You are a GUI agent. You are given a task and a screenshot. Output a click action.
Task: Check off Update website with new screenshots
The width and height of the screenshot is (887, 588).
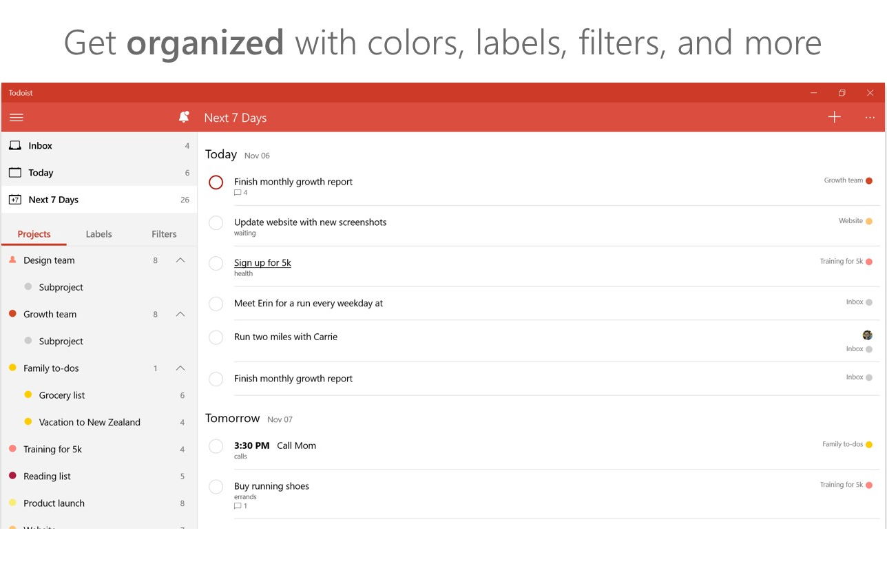(x=216, y=223)
